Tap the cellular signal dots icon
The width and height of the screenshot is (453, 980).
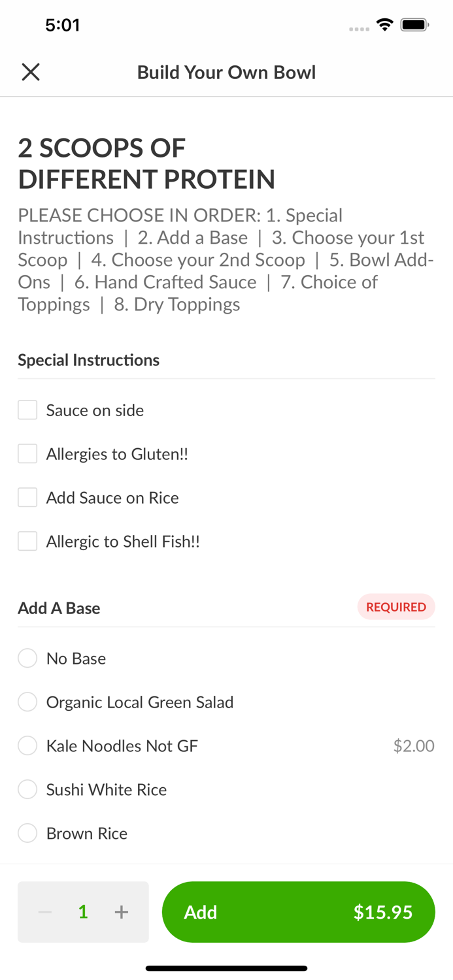point(359,28)
